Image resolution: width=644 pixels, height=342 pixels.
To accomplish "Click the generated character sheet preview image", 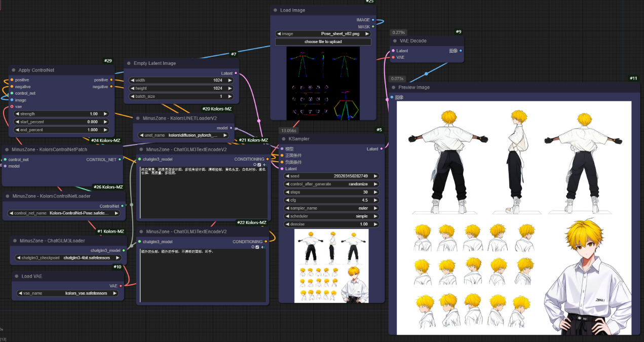I will pos(514,218).
